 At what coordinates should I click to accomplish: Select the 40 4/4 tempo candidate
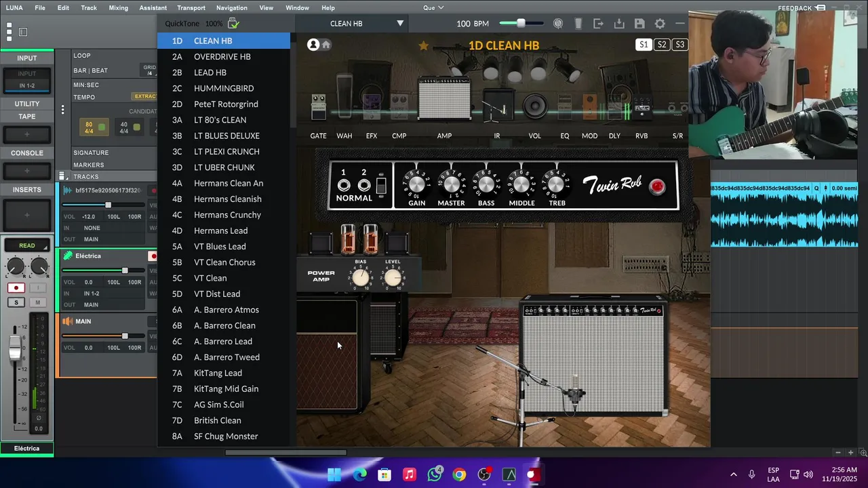[x=129, y=127]
